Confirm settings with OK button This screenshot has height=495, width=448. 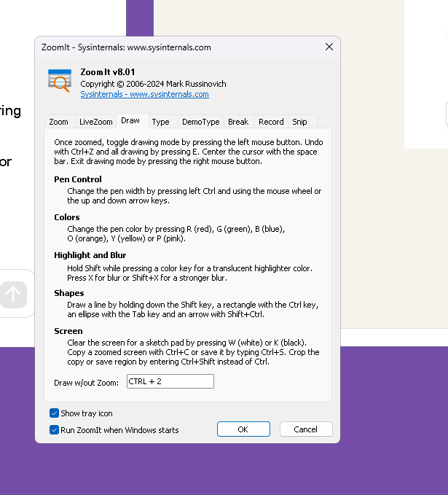(x=243, y=429)
